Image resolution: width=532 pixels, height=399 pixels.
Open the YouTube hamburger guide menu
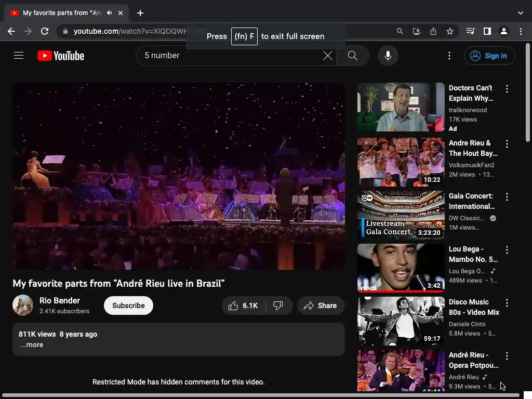pos(19,55)
